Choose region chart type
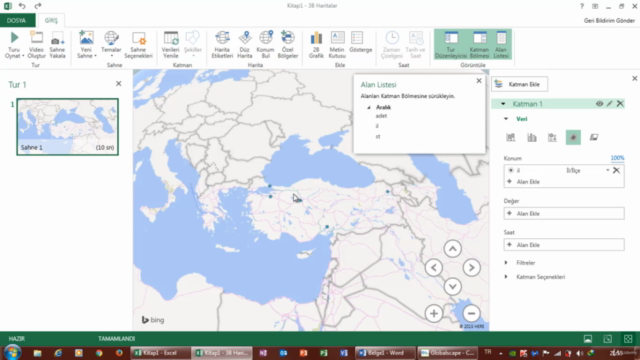 [x=594, y=138]
